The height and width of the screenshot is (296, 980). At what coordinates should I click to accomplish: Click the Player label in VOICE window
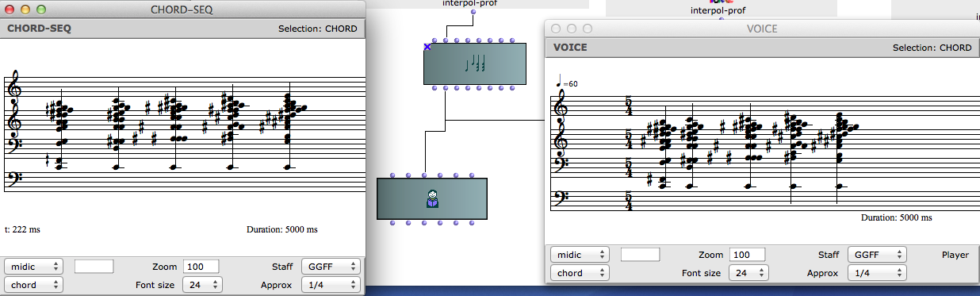955,255
